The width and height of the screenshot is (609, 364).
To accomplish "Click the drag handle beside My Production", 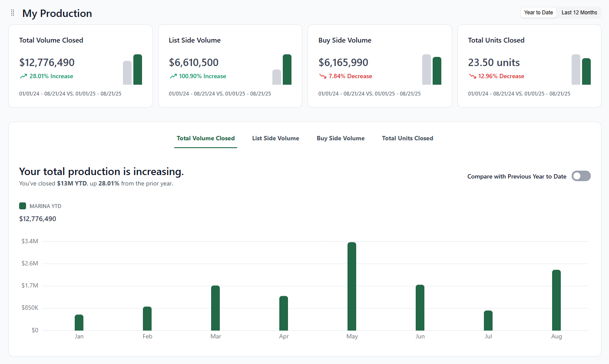I will click(x=12, y=13).
